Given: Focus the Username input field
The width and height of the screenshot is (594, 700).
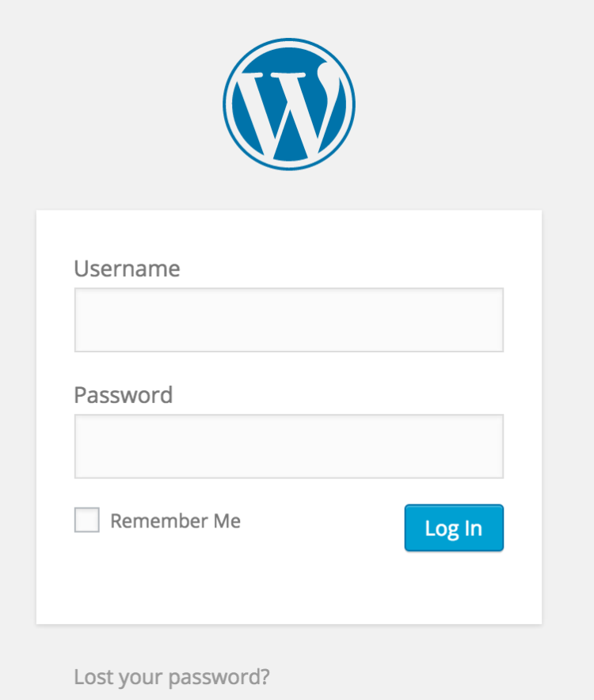Looking at the screenshot, I should click(x=288, y=319).
